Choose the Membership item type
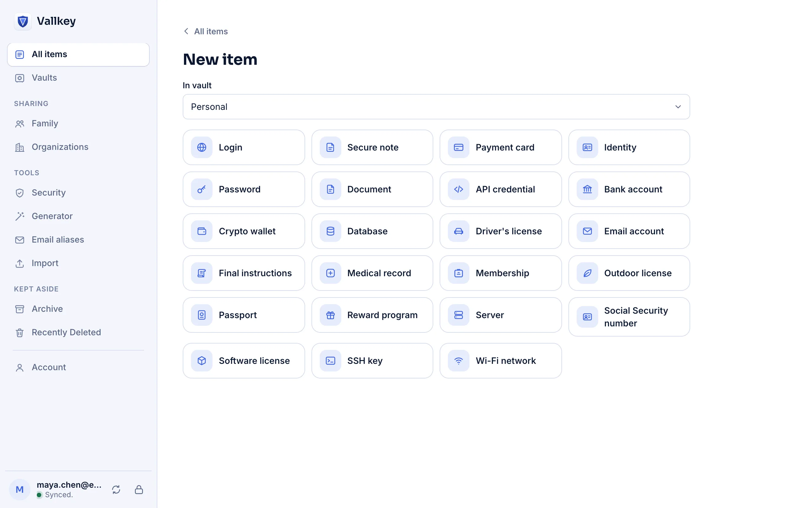The height and width of the screenshot is (508, 812). (501, 273)
